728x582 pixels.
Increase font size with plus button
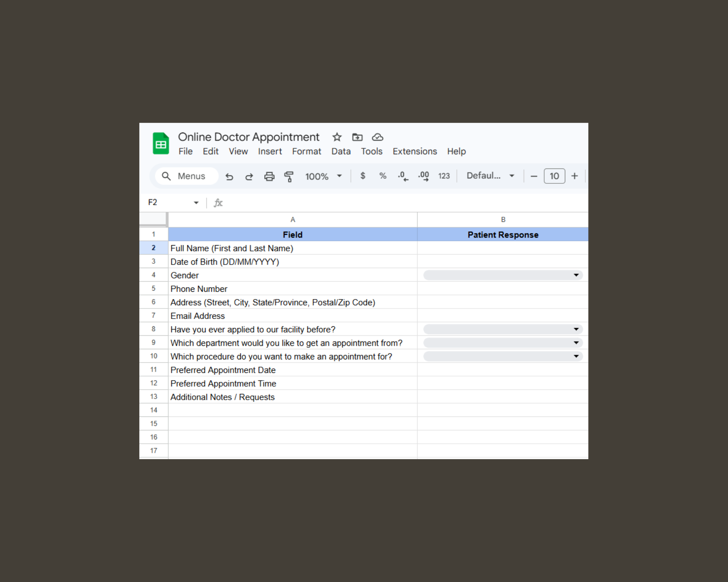(574, 176)
